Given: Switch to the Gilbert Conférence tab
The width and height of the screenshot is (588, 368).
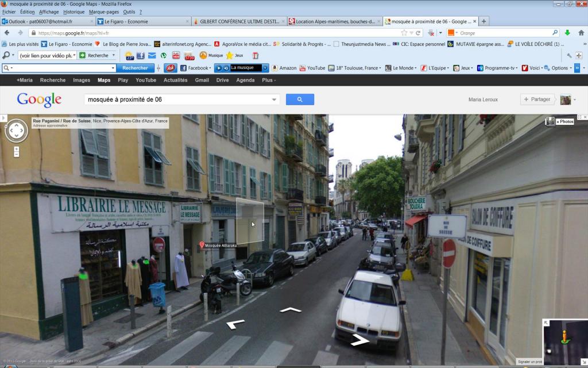Looking at the screenshot, I should [239, 21].
